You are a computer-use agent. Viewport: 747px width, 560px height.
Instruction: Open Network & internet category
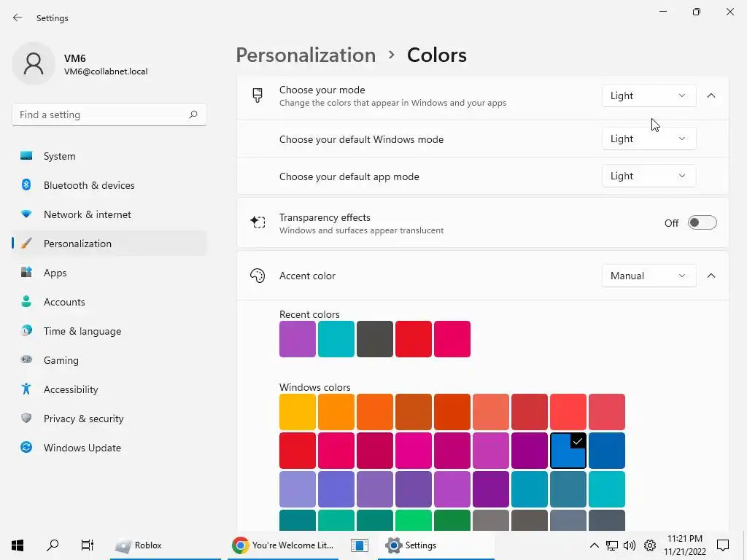coord(109,214)
